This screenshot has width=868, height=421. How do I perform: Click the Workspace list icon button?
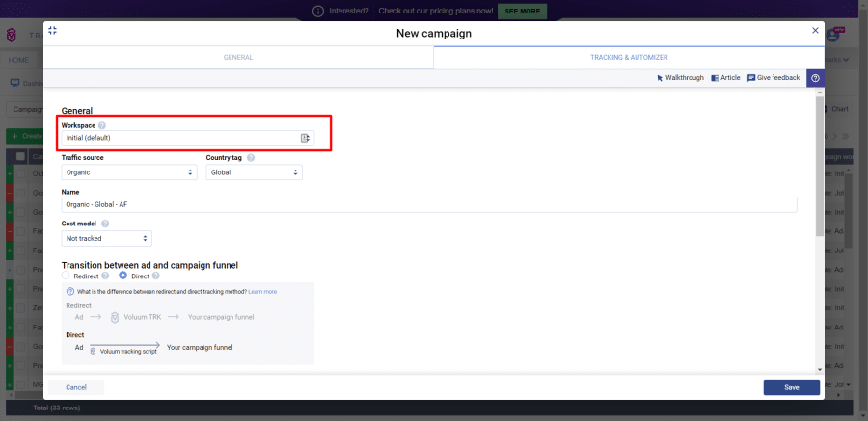305,138
